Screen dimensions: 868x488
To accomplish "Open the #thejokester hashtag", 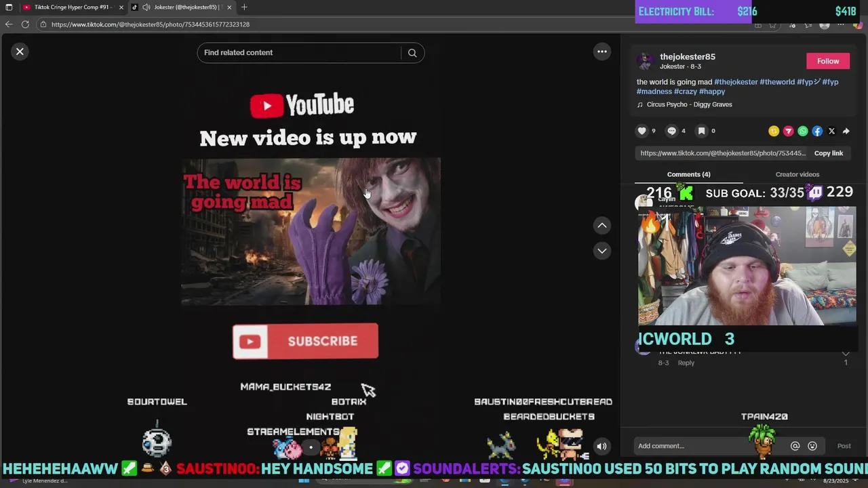I will 736,82.
